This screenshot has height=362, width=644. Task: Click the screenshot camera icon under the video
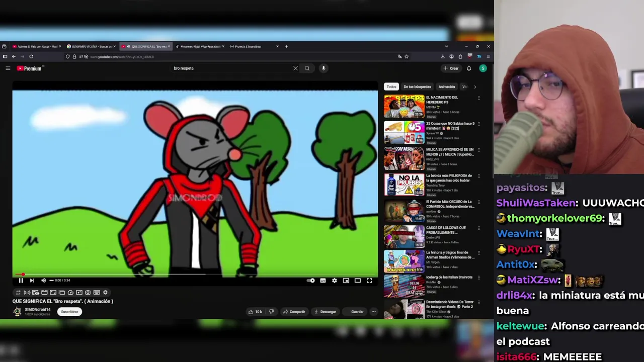88,293
